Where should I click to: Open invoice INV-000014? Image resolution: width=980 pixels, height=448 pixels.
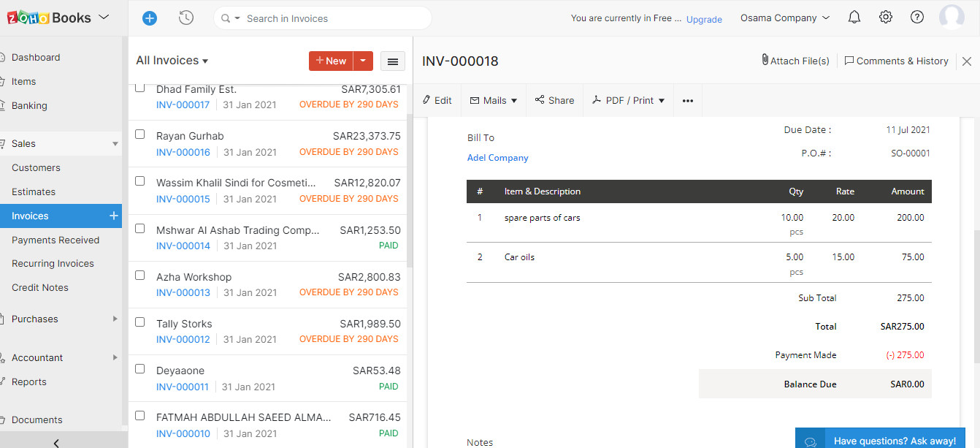click(183, 246)
